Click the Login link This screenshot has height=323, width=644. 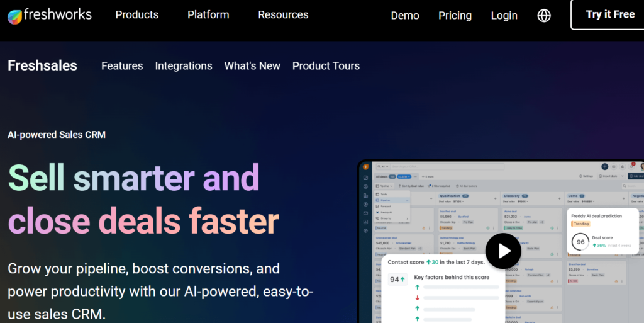(x=504, y=16)
